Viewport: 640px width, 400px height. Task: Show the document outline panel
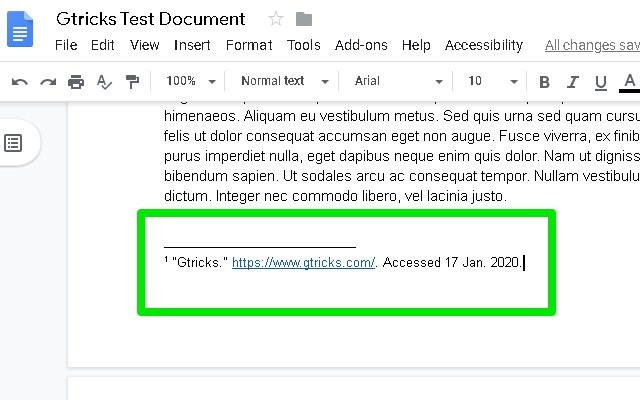point(14,143)
